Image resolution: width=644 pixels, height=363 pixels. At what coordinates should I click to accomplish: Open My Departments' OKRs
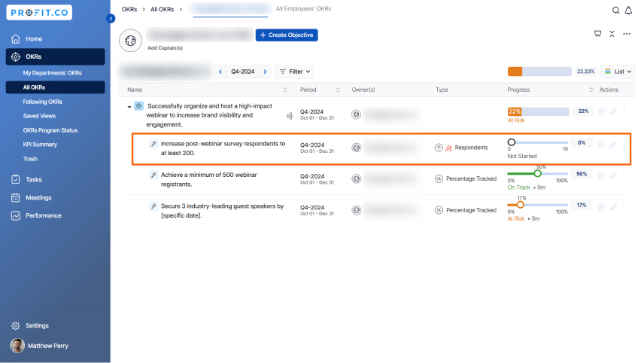[x=52, y=73]
